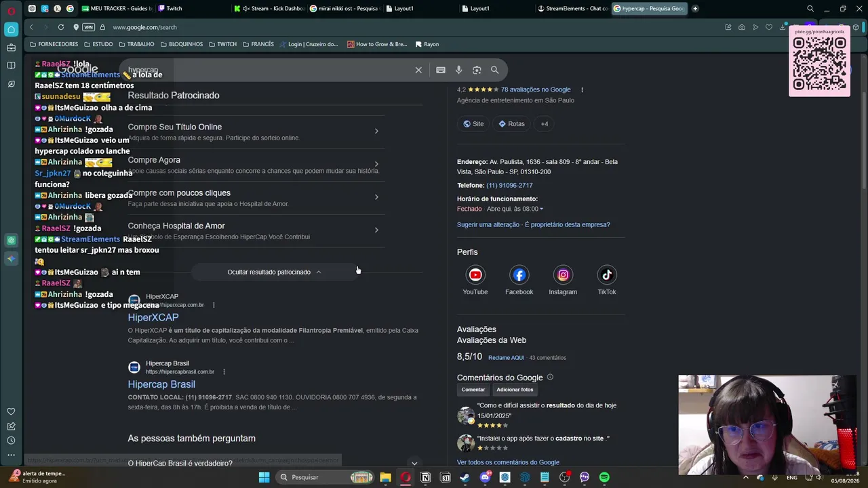Image resolution: width=868 pixels, height=488 pixels.
Task: Open sidebar setup three-dots menu
Action: click(x=11, y=455)
